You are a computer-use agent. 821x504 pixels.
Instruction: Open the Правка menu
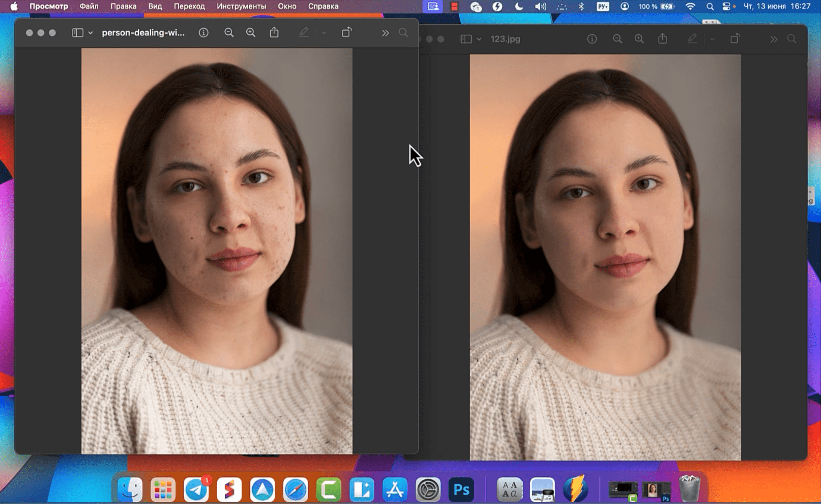tap(123, 6)
